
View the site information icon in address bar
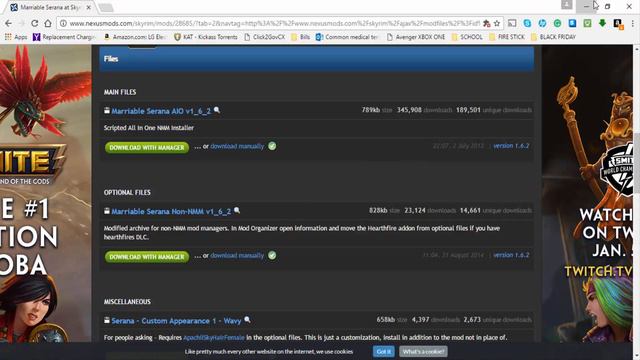click(63, 23)
